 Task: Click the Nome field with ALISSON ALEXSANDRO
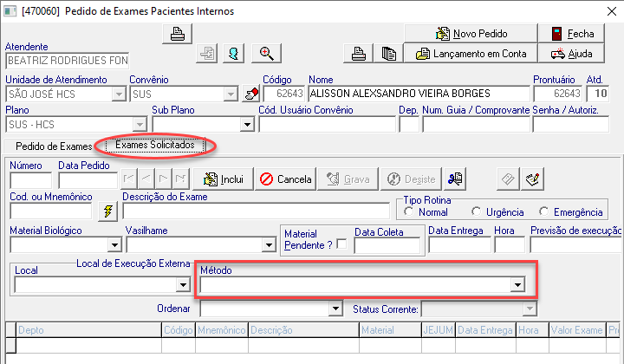(x=419, y=94)
